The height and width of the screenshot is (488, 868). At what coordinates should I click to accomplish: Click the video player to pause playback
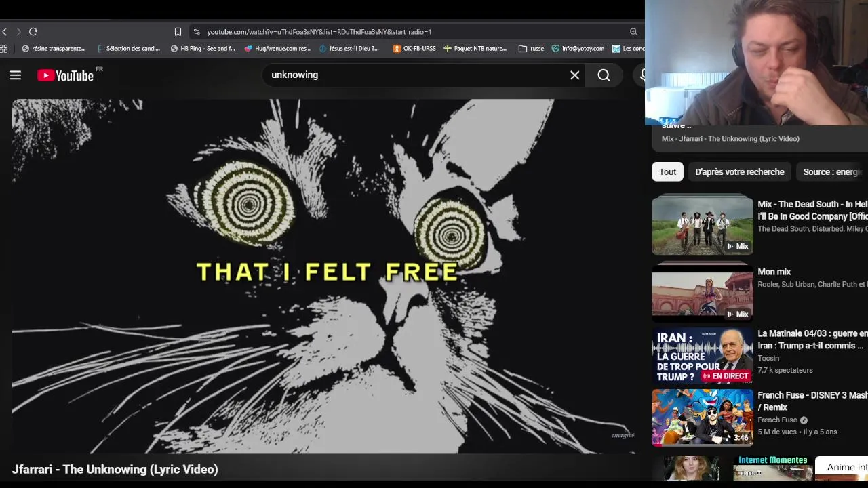tap(324, 277)
